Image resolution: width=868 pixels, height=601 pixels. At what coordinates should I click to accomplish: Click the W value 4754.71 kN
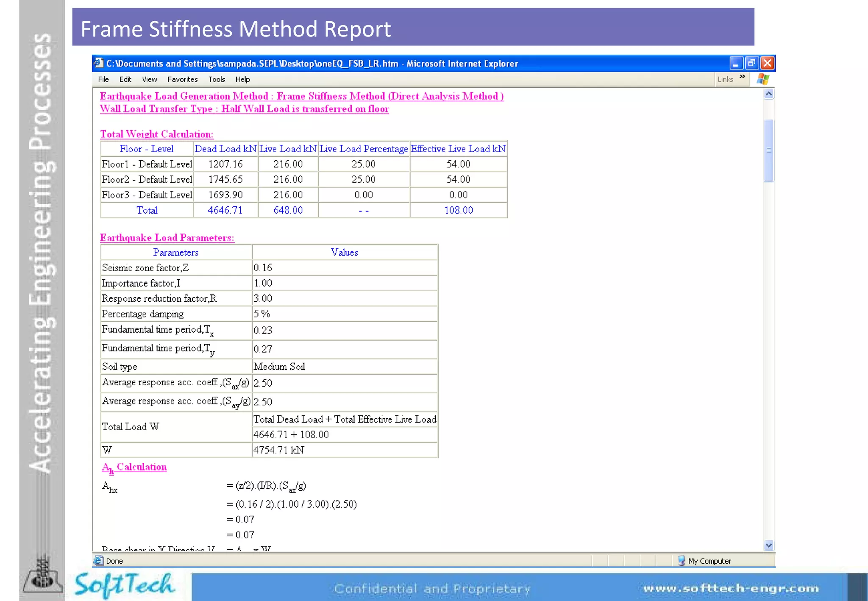point(279,450)
